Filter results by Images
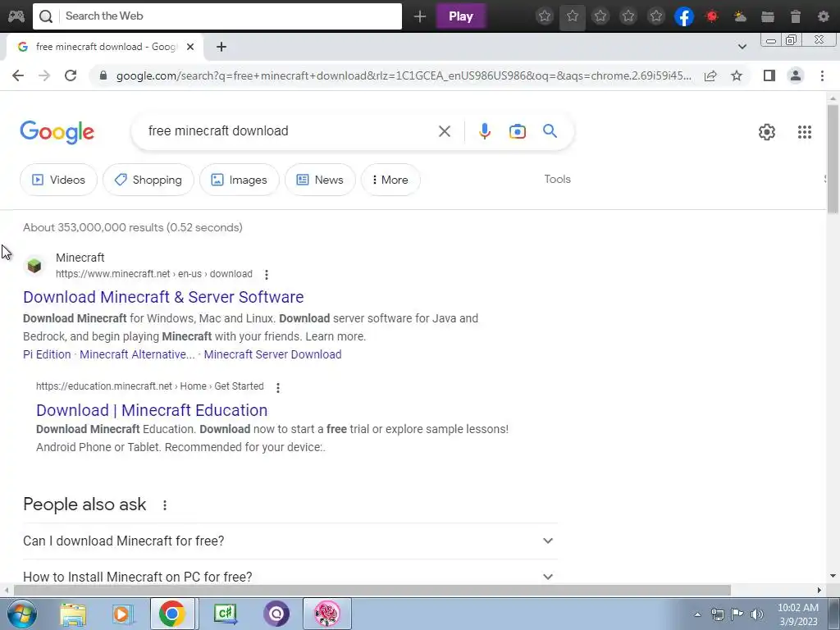The width and height of the screenshot is (840, 630). tap(239, 180)
